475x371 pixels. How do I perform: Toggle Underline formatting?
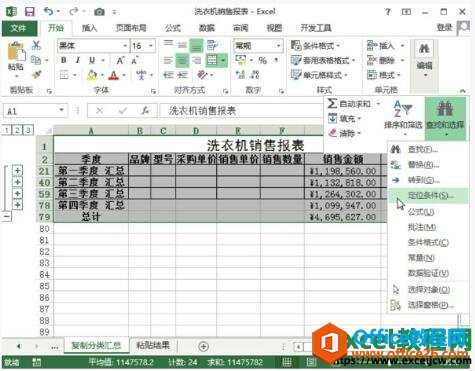[92, 60]
